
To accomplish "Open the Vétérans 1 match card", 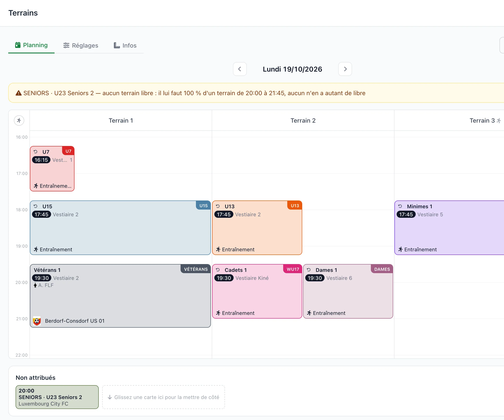I will tap(120, 296).
